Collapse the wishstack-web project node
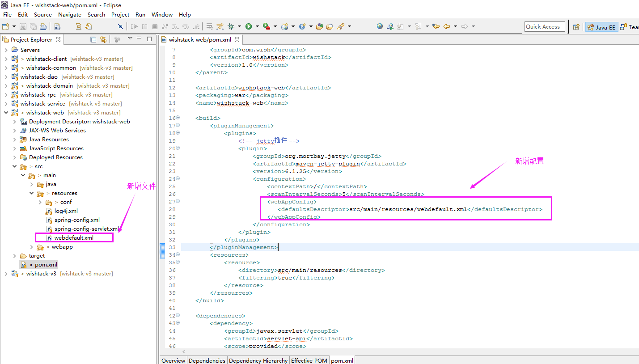The image size is (639, 364). [6, 112]
